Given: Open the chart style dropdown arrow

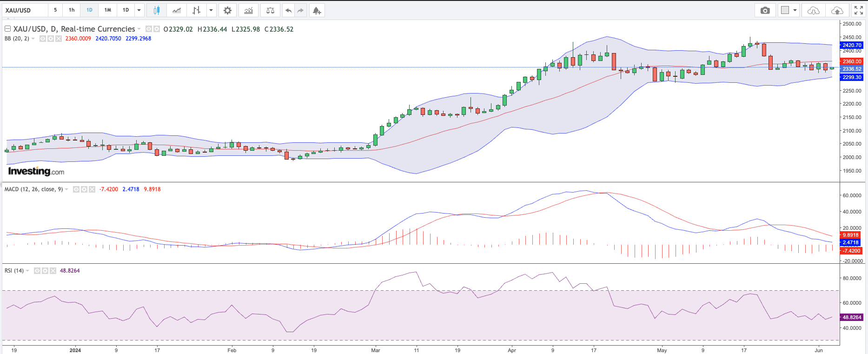Looking at the screenshot, I should 211,10.
